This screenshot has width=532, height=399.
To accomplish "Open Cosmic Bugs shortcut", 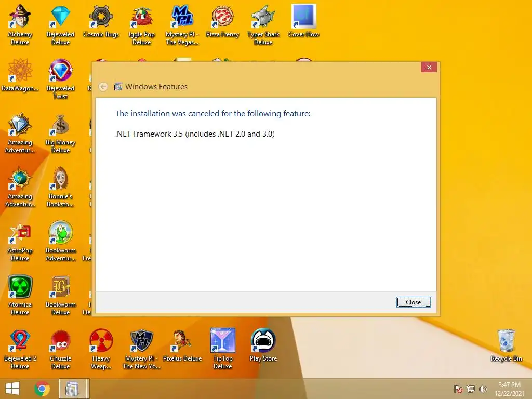I will (101, 21).
